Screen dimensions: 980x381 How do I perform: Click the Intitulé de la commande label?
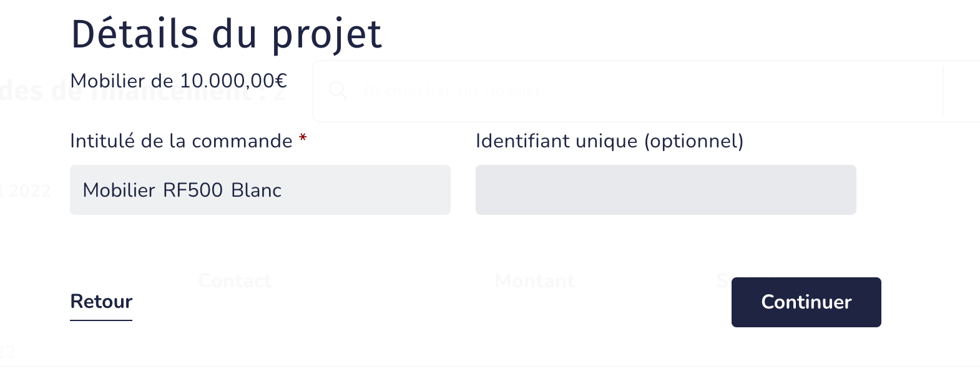coord(181,141)
